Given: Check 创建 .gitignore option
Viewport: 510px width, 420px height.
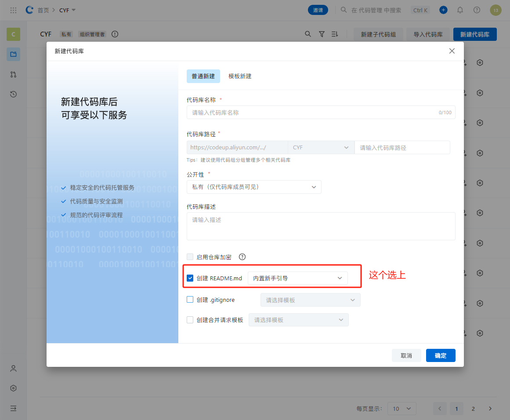Looking at the screenshot, I should (190, 299).
